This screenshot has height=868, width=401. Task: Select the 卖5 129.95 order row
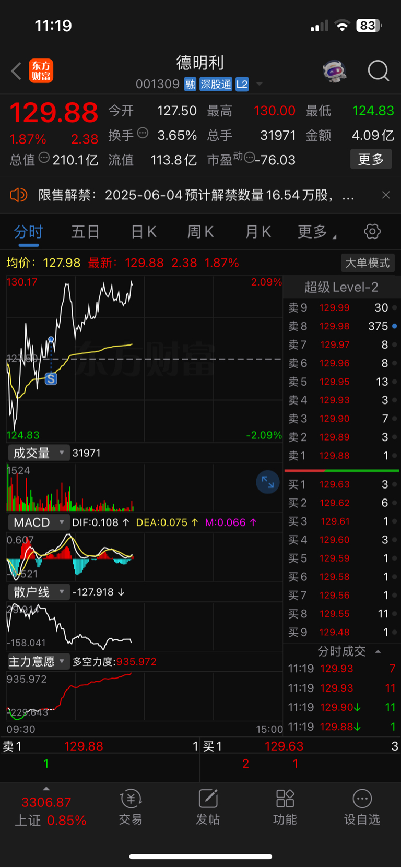[341, 382]
